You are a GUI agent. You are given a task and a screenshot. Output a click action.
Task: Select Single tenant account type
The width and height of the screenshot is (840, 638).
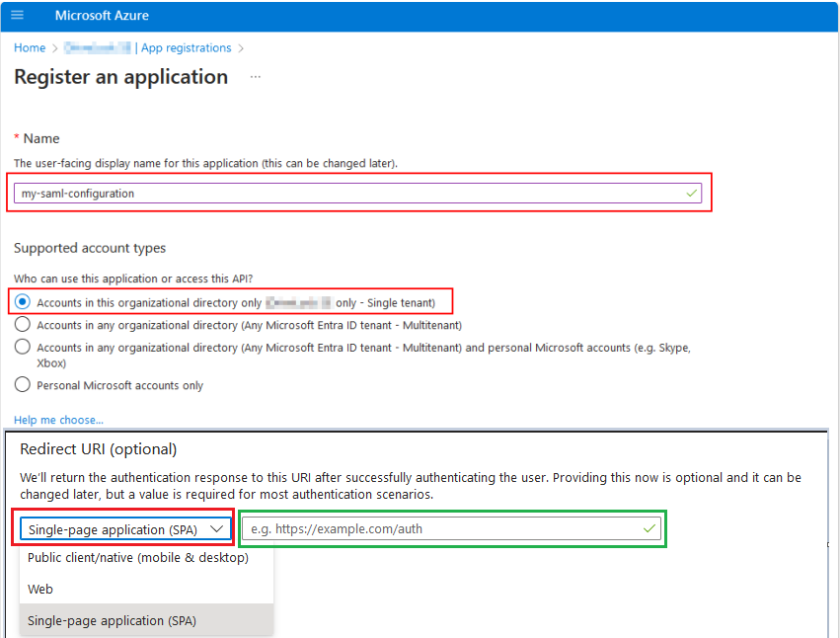click(23, 302)
